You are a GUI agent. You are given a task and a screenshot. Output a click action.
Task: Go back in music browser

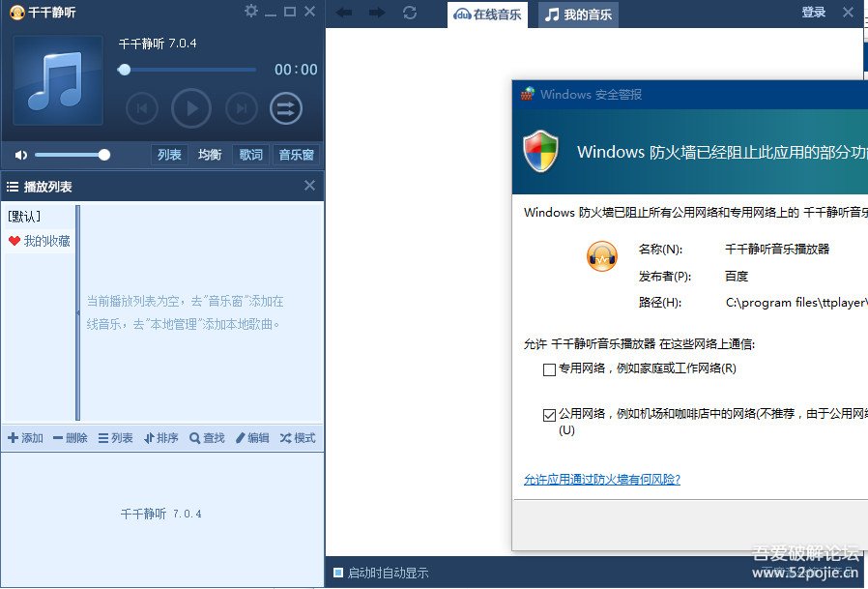pyautogui.click(x=344, y=13)
